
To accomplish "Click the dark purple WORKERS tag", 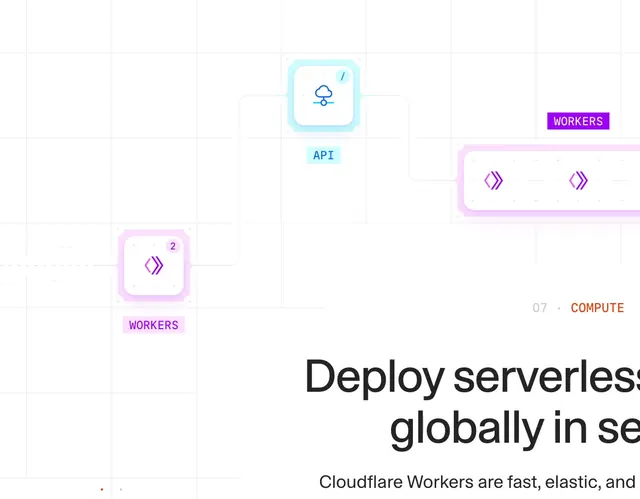I will pos(578,121).
